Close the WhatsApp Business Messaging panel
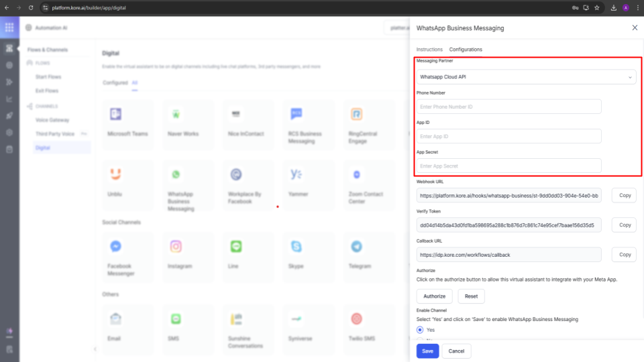 [635, 27]
